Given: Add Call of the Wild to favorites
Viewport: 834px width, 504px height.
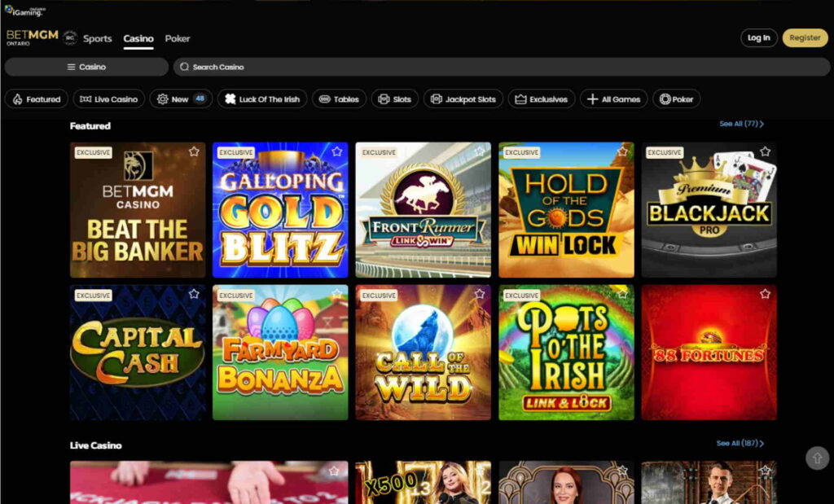Looking at the screenshot, I should 480,294.
